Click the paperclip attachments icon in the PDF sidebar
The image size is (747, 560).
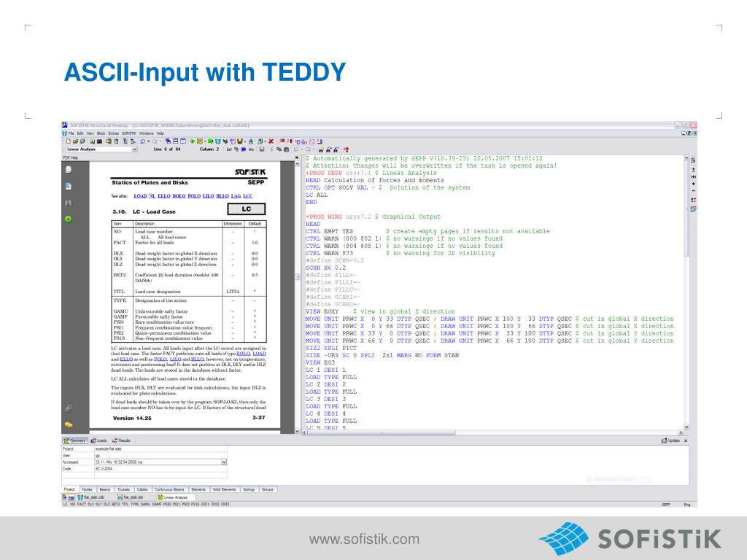click(x=69, y=408)
